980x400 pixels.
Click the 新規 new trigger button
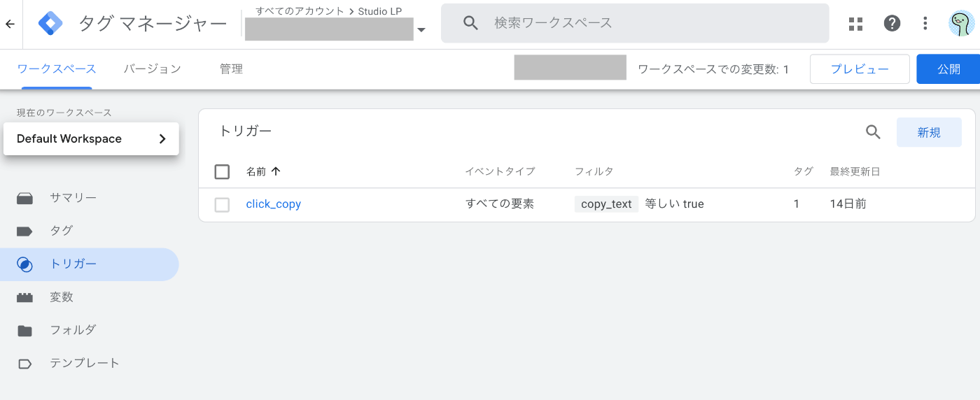click(929, 132)
